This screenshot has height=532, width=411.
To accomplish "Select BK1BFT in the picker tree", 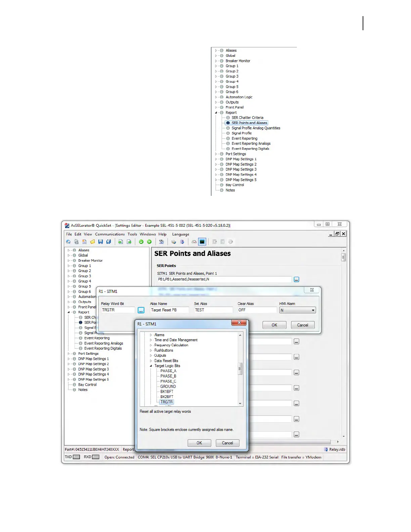I will [167, 392].
